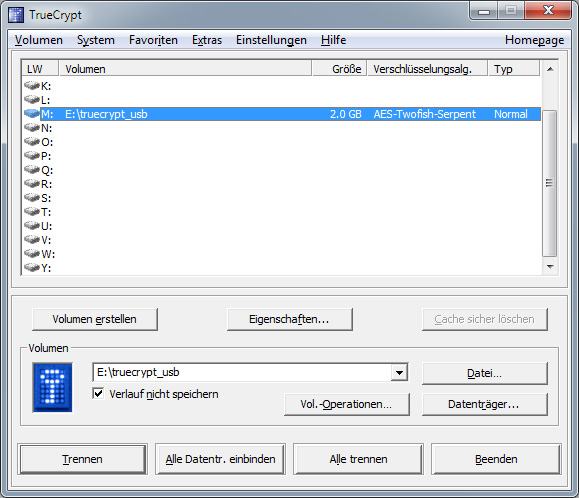Viewport: 579px width, 498px height.
Task: Click the P: drive icon
Action: (32, 156)
